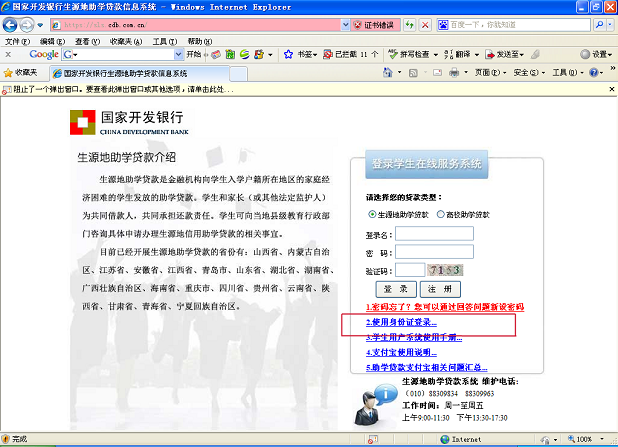Click the 登录 login button

click(396, 289)
